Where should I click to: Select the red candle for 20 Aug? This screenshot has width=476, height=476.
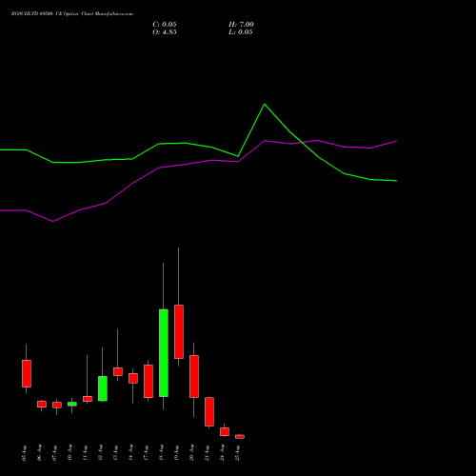click(194, 376)
